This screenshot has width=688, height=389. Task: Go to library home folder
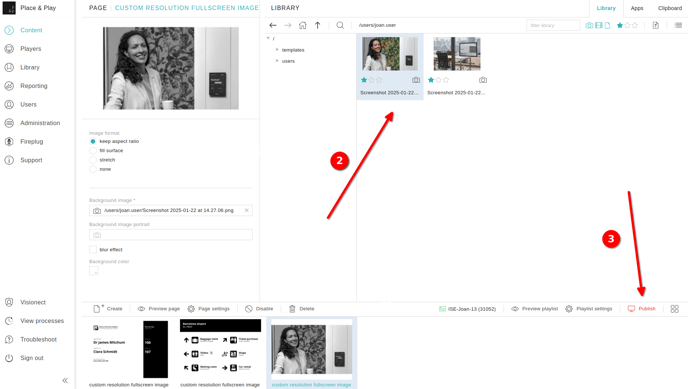(x=303, y=25)
